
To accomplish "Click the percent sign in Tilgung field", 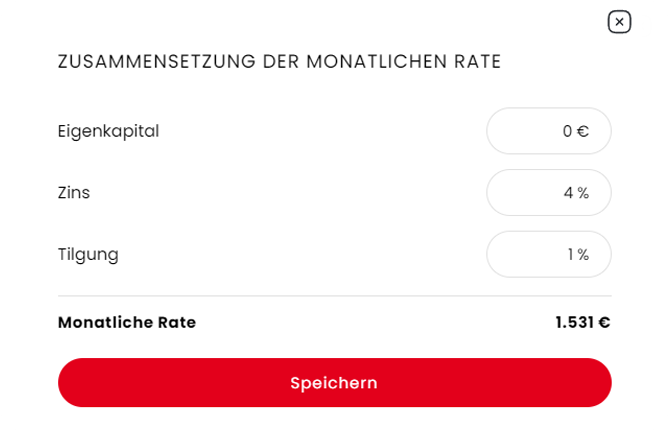I will point(583,255).
